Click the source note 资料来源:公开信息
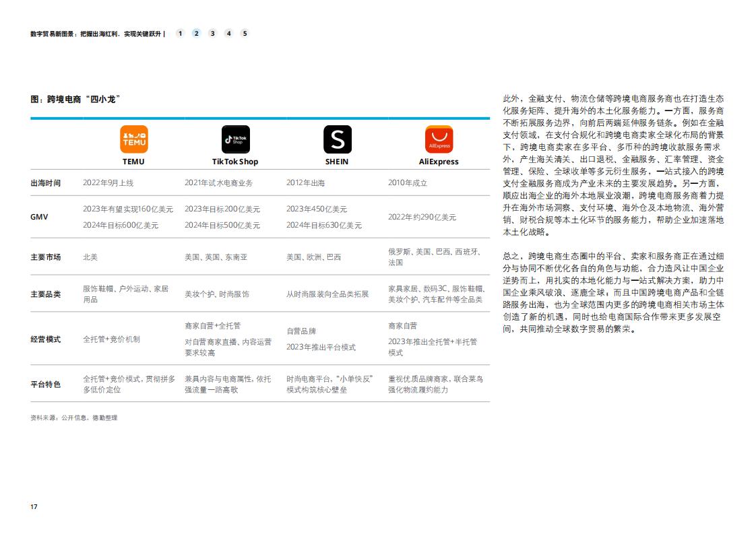756x534 pixels. (73, 418)
